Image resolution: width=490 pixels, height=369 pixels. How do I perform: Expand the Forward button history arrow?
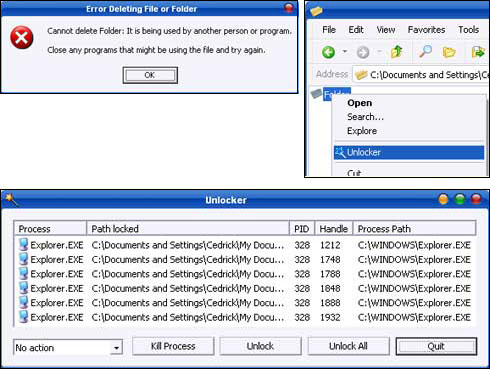click(379, 52)
